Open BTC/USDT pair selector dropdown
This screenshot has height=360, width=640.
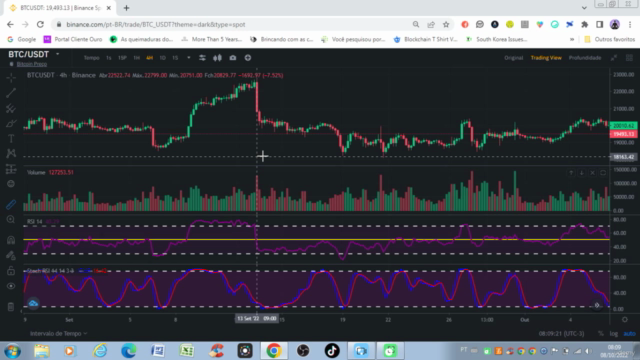(58, 54)
